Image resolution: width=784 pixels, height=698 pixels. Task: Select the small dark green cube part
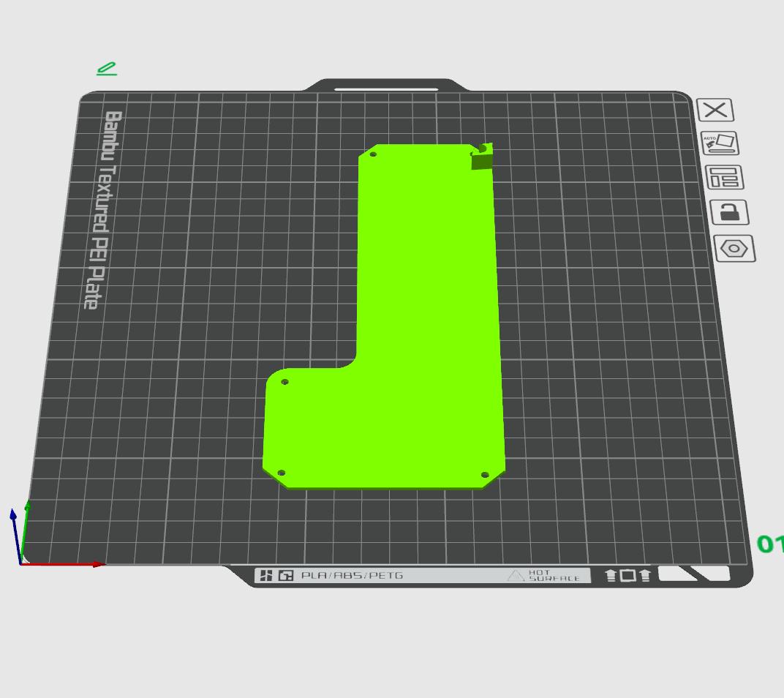coord(481,161)
